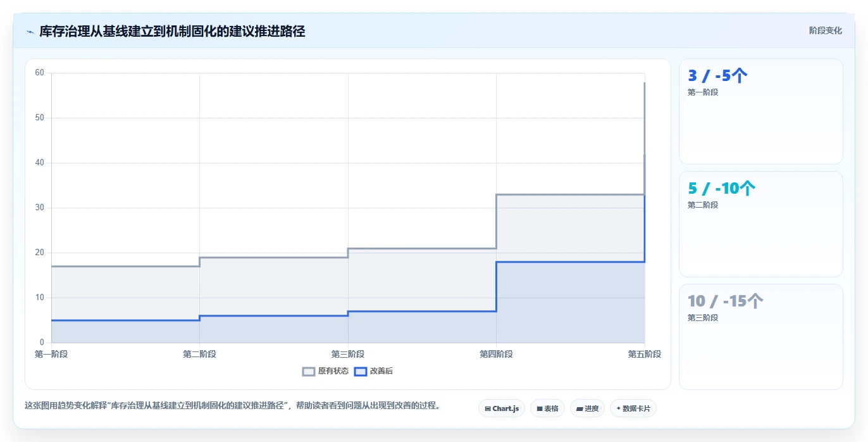868x442 pixels.
Task: Click the 第三阶段 x-axis label
Action: point(348,354)
